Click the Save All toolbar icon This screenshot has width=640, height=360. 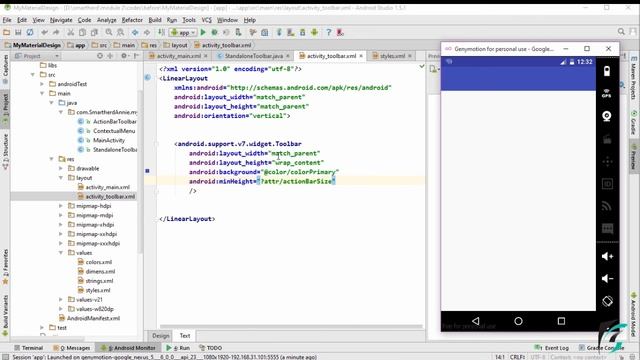[18, 32]
